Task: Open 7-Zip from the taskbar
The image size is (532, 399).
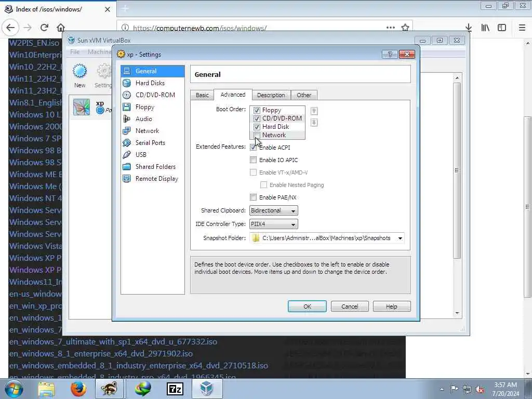Action: pyautogui.click(x=175, y=389)
